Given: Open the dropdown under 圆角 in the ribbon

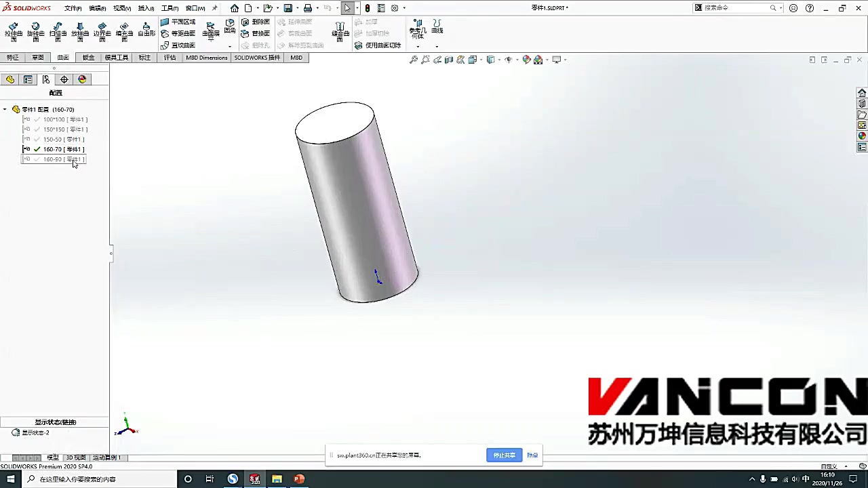Looking at the screenshot, I should 230,46.
